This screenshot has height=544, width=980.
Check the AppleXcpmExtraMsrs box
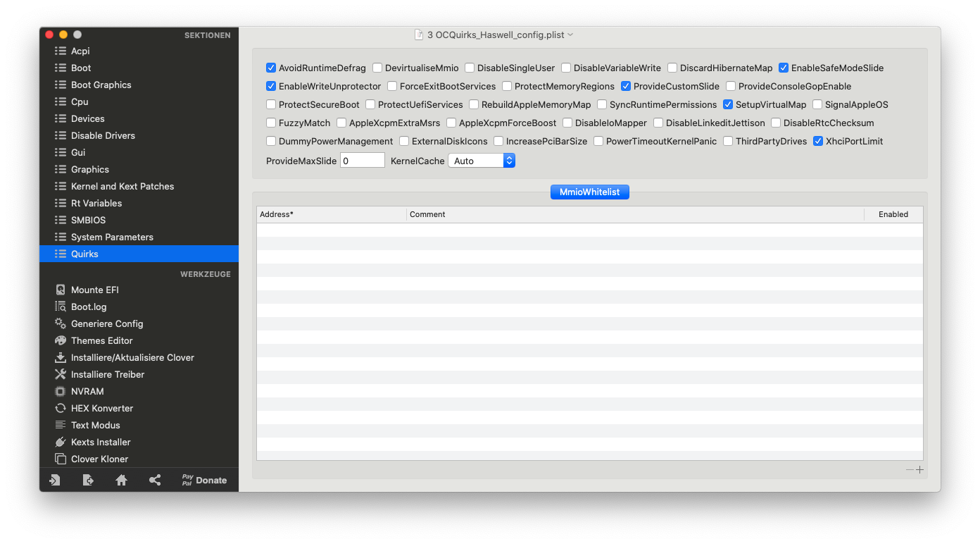click(341, 123)
